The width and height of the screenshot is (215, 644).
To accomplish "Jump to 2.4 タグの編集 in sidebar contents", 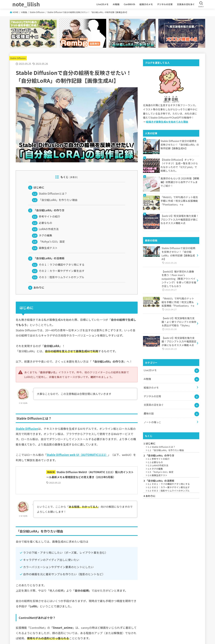I will 155,469.
